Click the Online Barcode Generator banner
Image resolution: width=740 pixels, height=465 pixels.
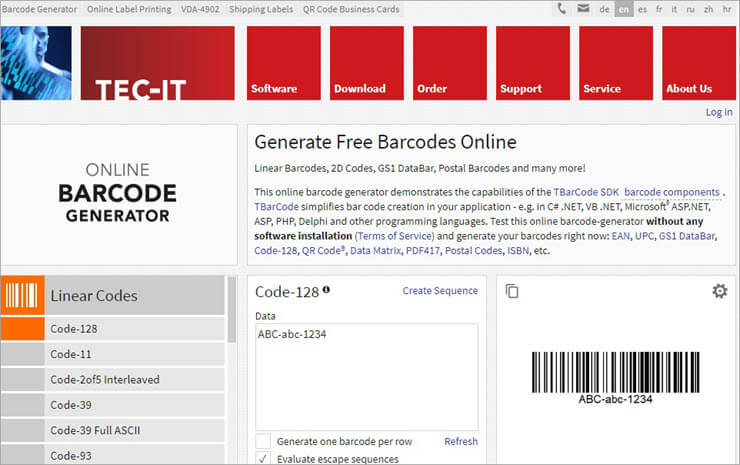pos(118,195)
